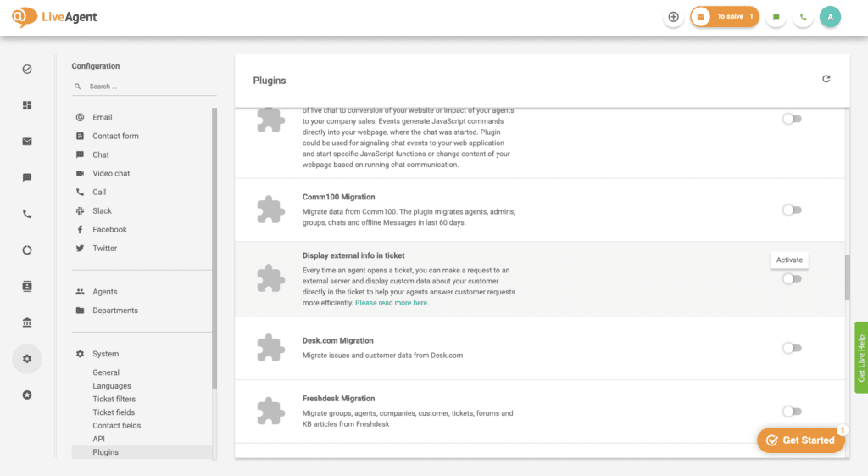The image size is (868, 476).
Task: Open the Chats icon in left sidebar
Action: tap(27, 177)
